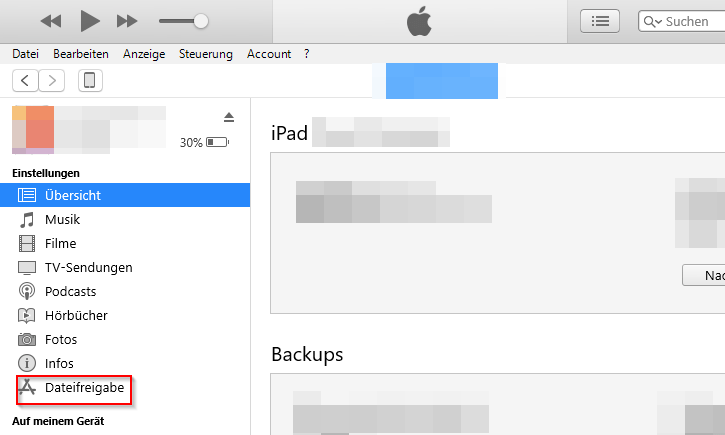The height and width of the screenshot is (435, 725).
Task: Open the Bearbeiten menu
Action: pos(81,54)
